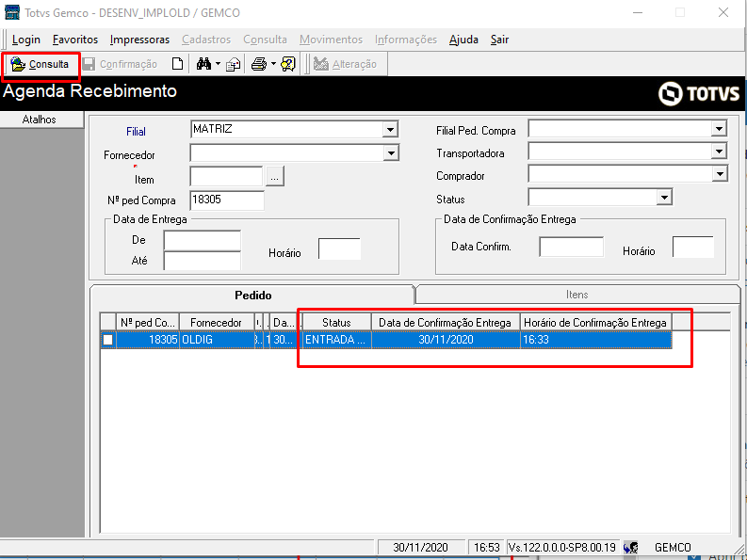Click the Horário de Confirmação Entrega column header
Image resolution: width=747 pixels, height=560 pixels.
595,323
